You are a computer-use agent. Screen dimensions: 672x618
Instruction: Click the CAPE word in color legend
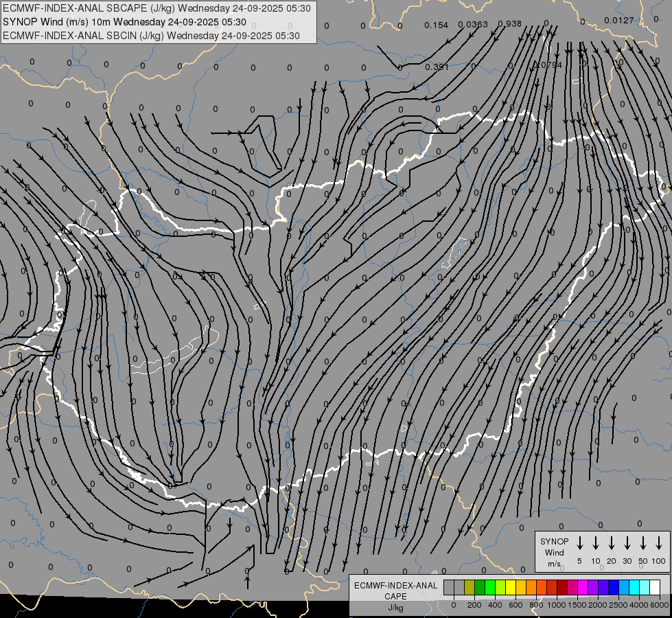point(395,596)
